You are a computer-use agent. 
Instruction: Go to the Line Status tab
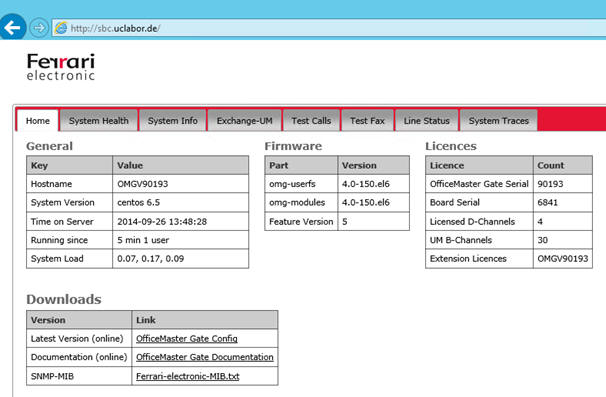coord(426,121)
